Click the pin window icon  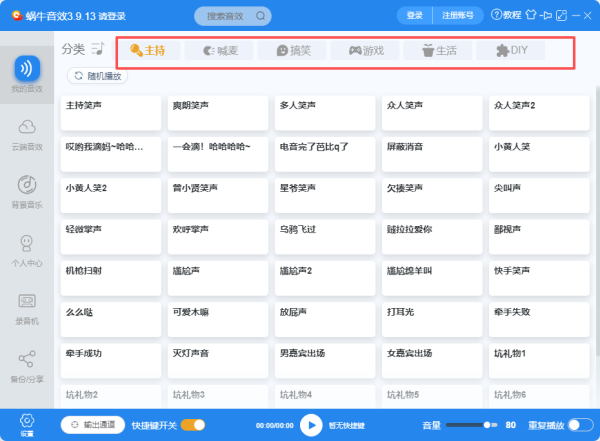546,16
